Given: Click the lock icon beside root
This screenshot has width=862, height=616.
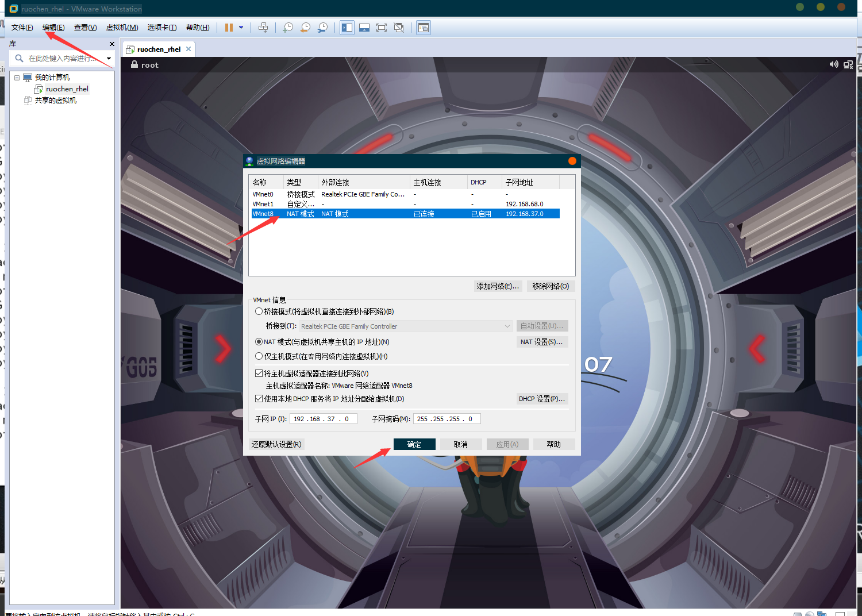Looking at the screenshot, I should click(x=134, y=64).
